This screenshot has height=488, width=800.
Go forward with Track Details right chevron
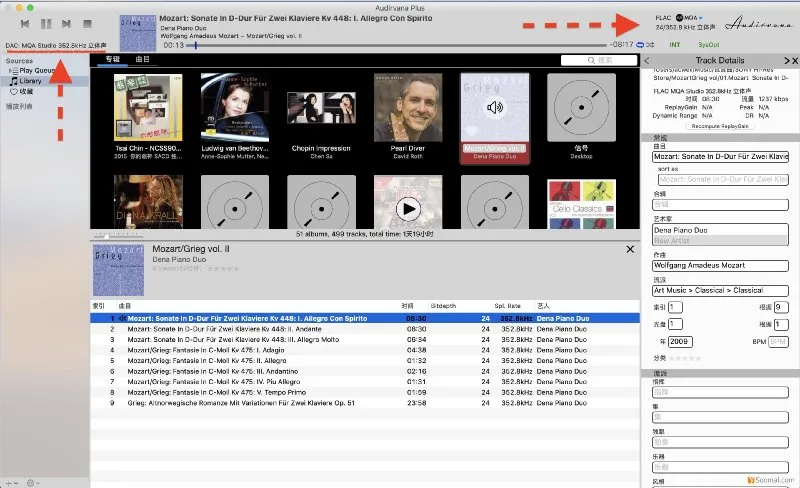tap(787, 60)
